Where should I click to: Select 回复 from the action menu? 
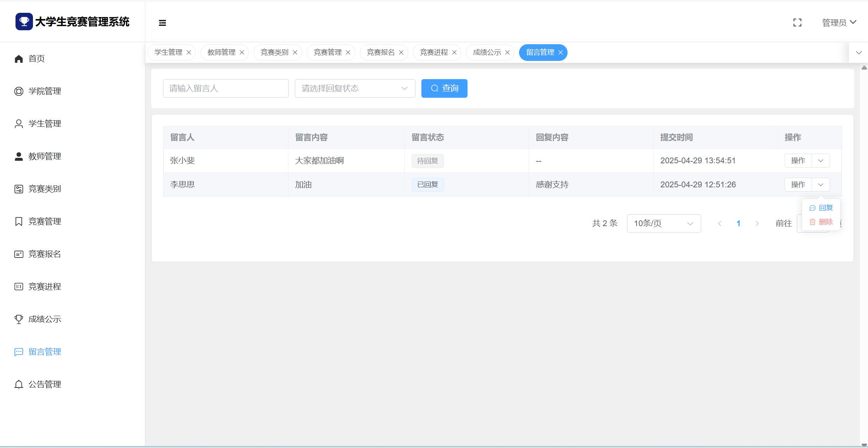click(821, 208)
